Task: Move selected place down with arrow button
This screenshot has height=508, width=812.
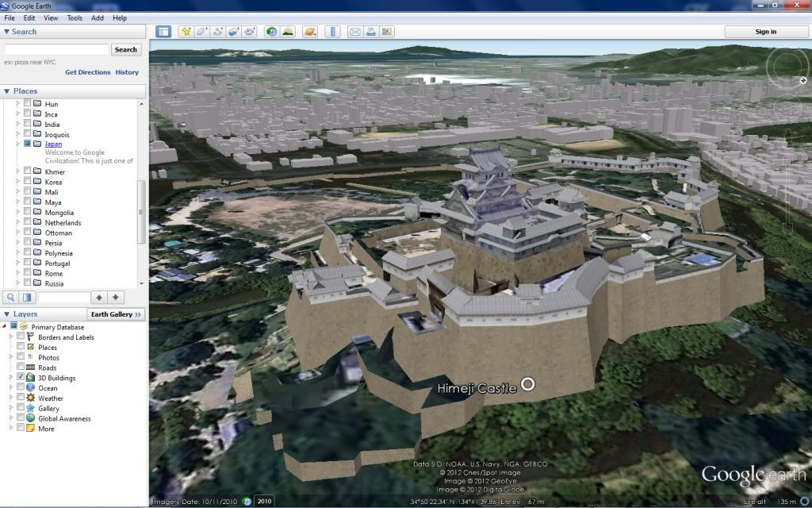Action: [x=116, y=297]
